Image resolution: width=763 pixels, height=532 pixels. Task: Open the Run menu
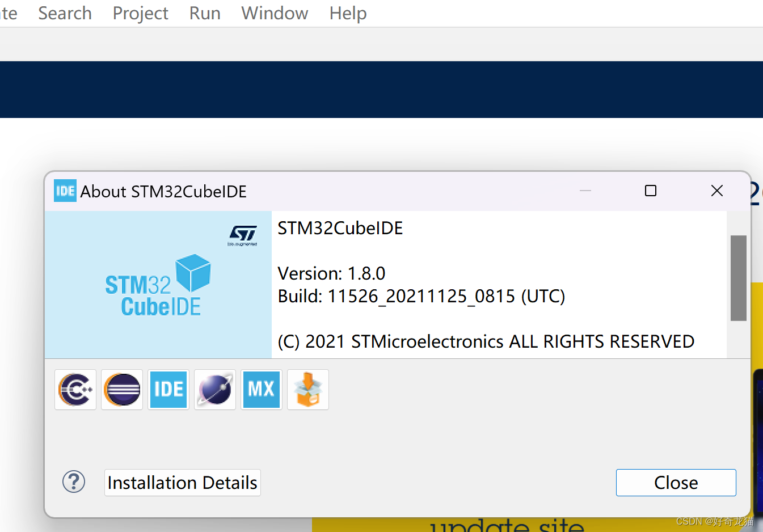pos(204,13)
